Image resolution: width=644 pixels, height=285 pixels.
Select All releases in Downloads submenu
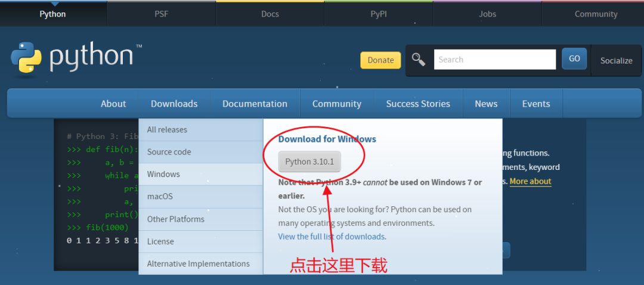pos(201,129)
